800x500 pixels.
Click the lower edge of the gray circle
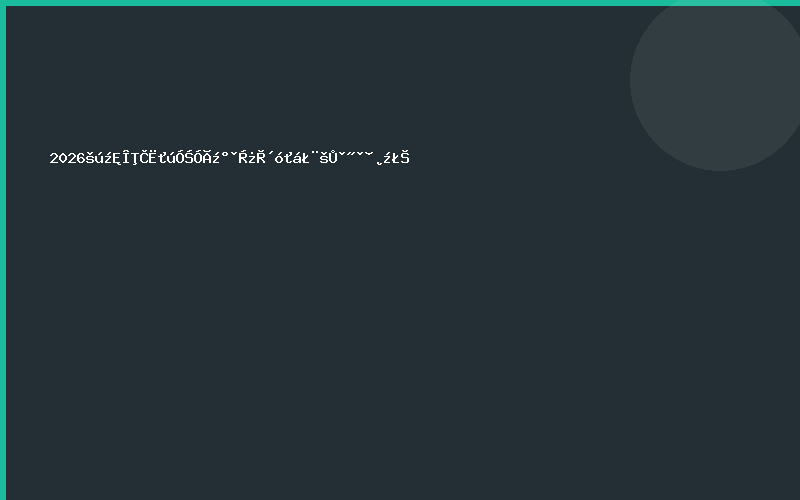pyautogui.click(x=718, y=167)
